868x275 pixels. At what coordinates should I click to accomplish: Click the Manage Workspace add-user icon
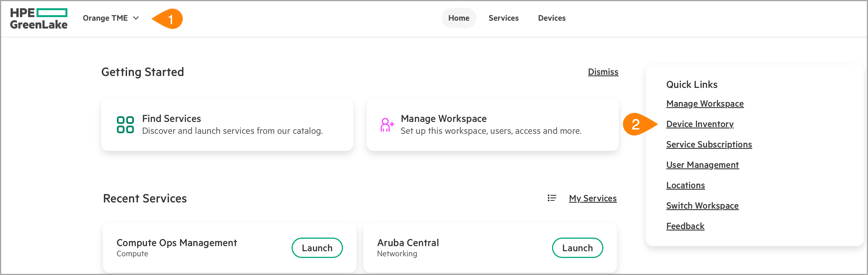[387, 125]
